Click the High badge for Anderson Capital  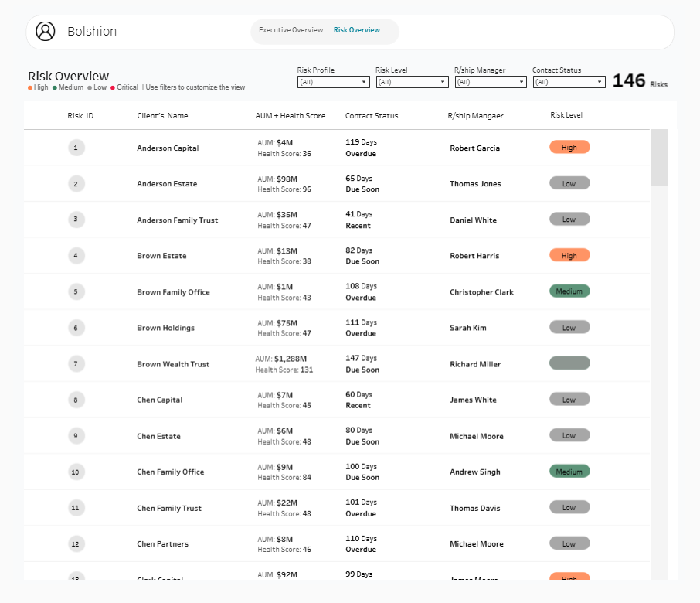tap(569, 148)
